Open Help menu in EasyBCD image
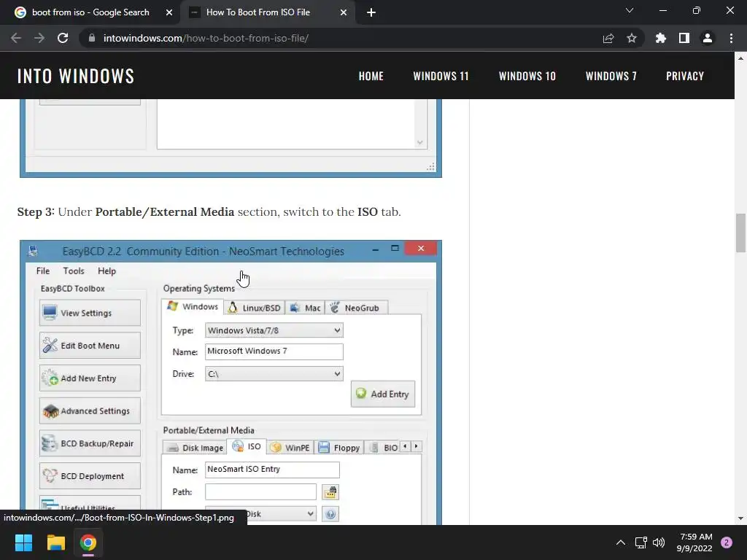The width and height of the screenshot is (747, 560). [x=107, y=271]
